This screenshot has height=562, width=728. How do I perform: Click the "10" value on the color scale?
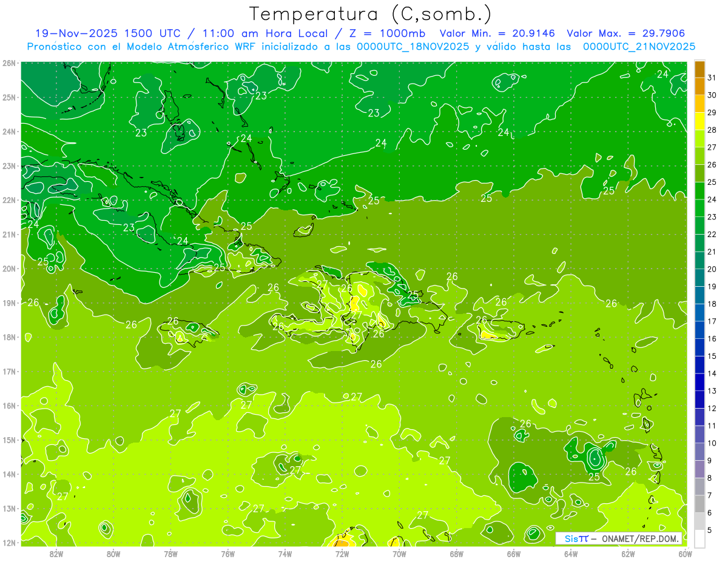tap(712, 443)
